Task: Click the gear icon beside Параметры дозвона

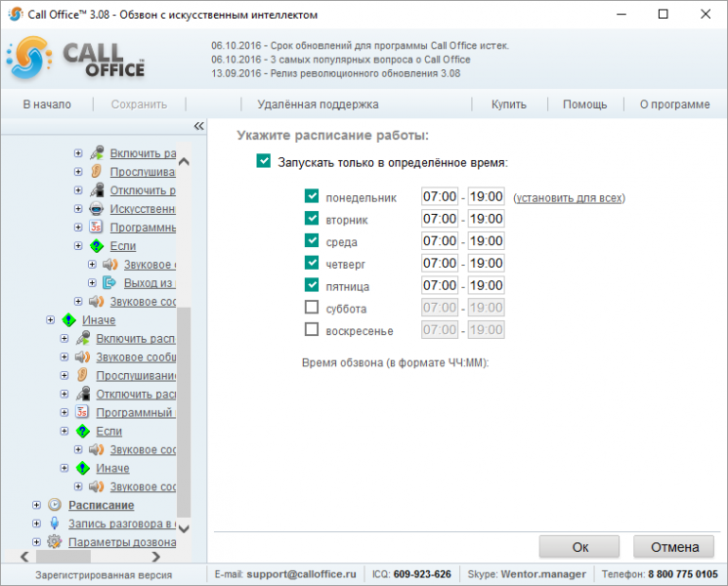Action: tap(55, 541)
